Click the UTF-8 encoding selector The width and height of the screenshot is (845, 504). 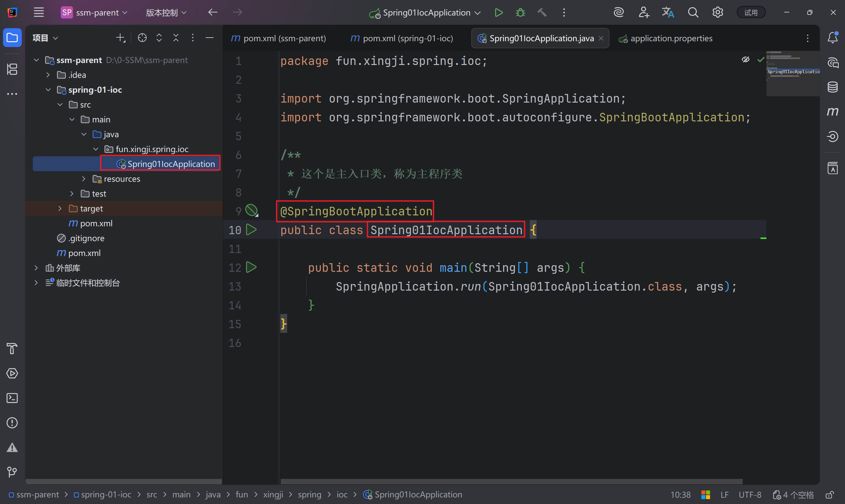click(x=750, y=495)
